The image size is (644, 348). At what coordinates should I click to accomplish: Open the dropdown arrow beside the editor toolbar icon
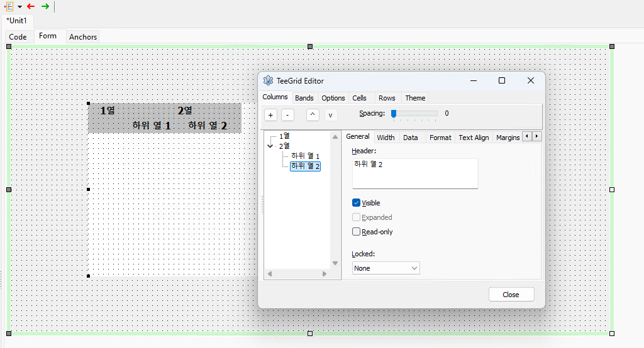(x=19, y=6)
